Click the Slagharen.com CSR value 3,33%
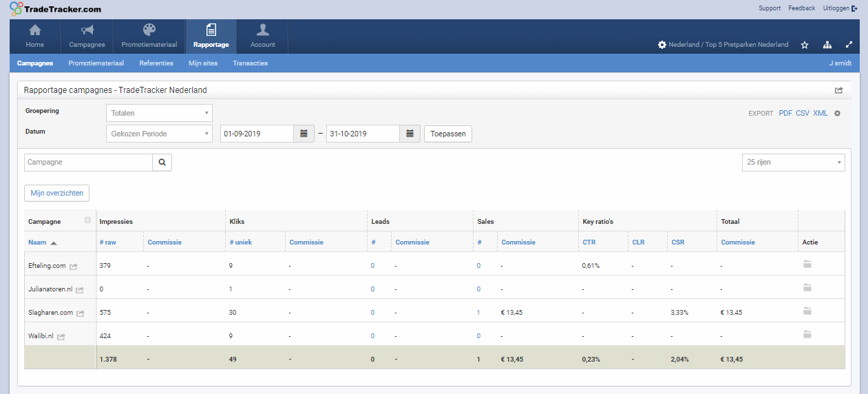The width and height of the screenshot is (868, 394). tap(679, 313)
